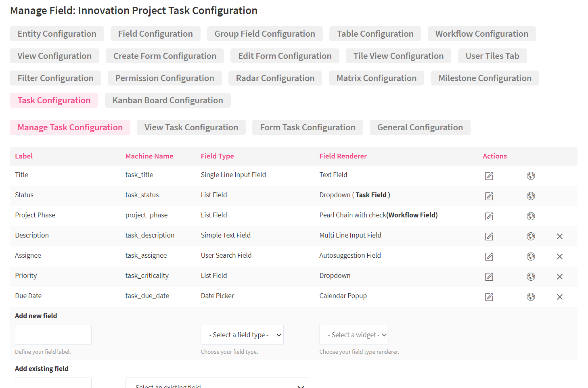Edit the Due Date field

(489, 297)
